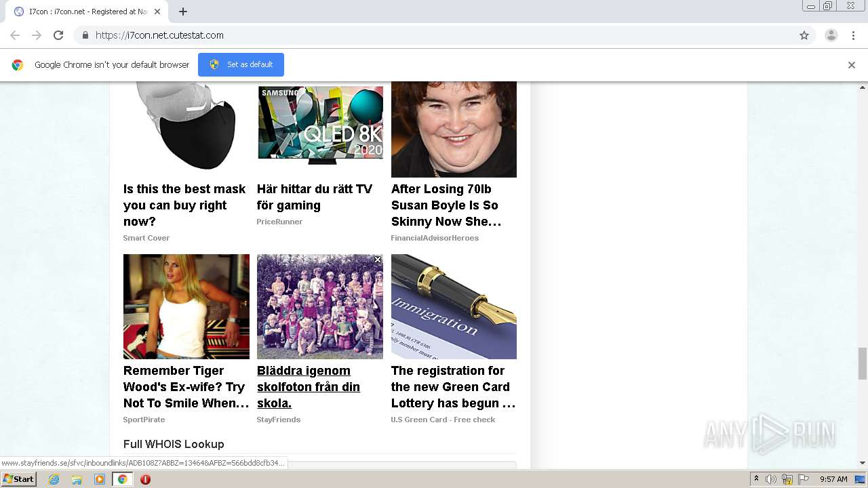Image resolution: width=868 pixels, height=488 pixels.
Task: Click the Chrome logo in the infobar
Action: coord(18,65)
